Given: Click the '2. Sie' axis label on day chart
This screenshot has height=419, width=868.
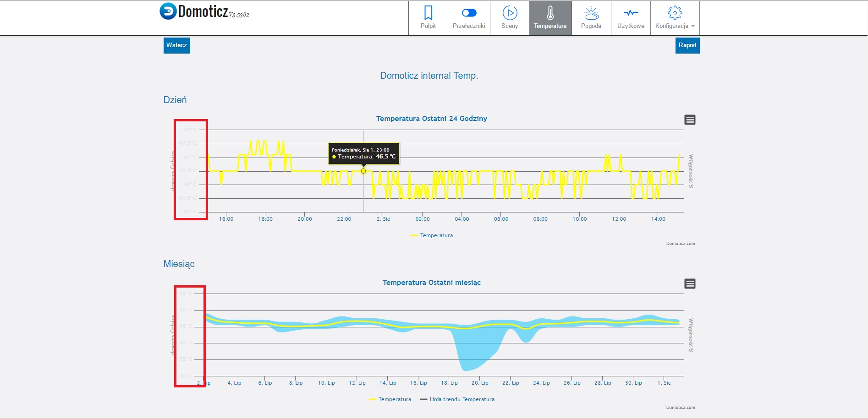Looking at the screenshot, I should 384,219.
